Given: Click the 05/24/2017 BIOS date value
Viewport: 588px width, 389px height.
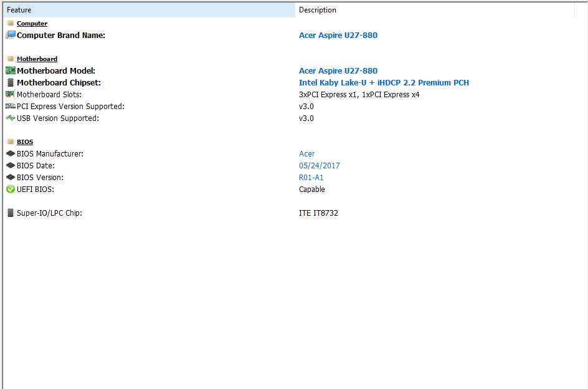Looking at the screenshot, I should pyautogui.click(x=320, y=166).
